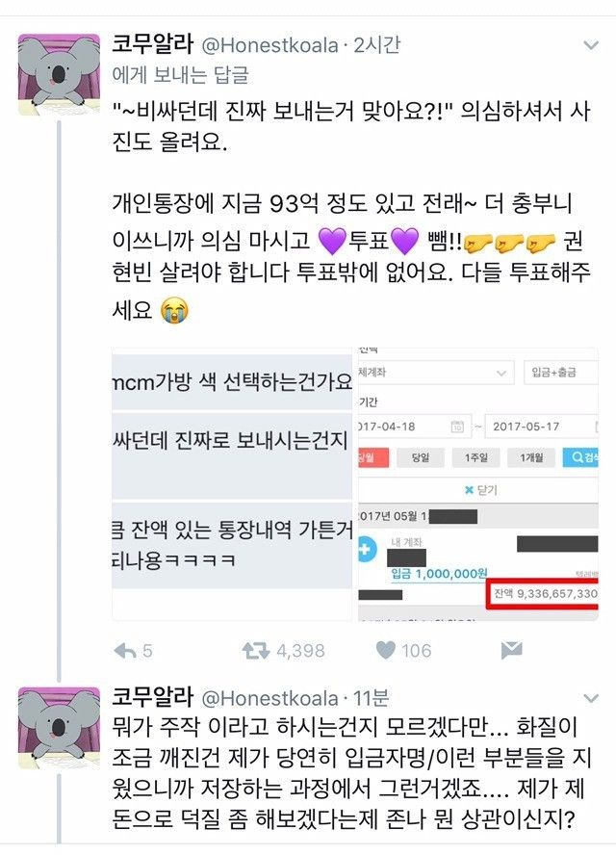Select the 1주일 period option
The height and width of the screenshot is (855, 616).
click(x=475, y=457)
